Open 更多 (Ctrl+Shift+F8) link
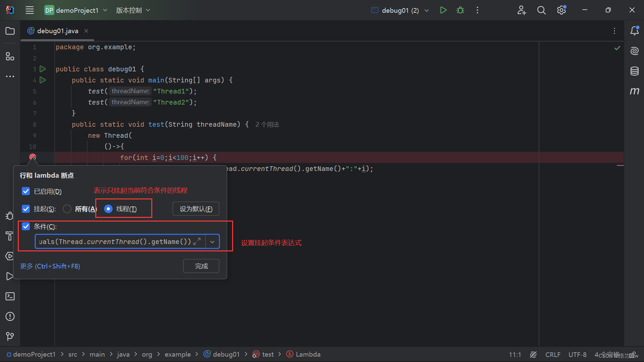This screenshot has height=362, width=644. pyautogui.click(x=50, y=266)
